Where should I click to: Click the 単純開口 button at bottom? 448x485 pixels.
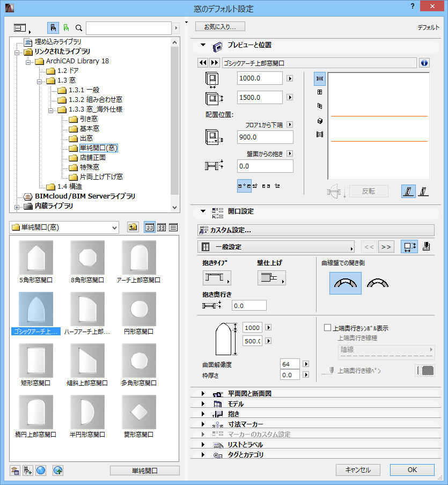coord(144,471)
